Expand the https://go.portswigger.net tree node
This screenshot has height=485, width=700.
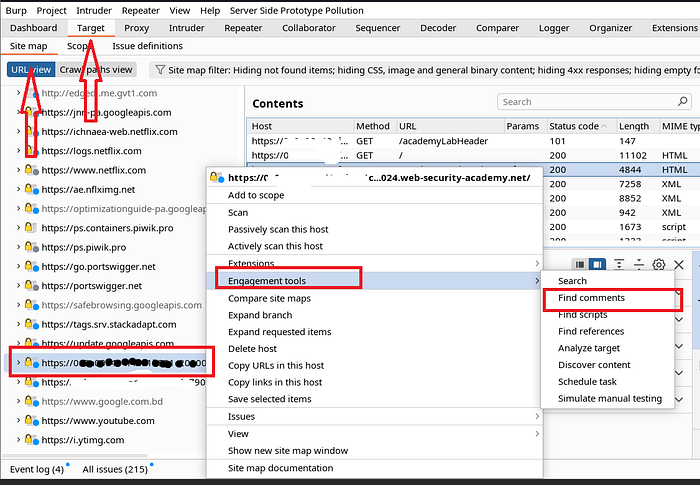point(18,266)
